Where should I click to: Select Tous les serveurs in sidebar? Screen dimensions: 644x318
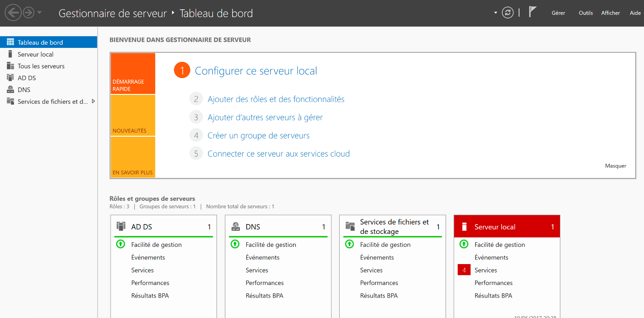[x=41, y=66]
